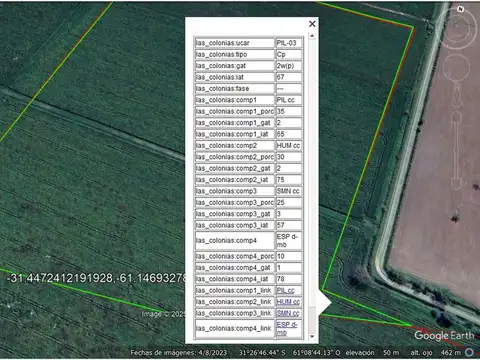The width and height of the screenshot is (480, 360).
Task: Click the las_colonias:comp1_porc label cell
Action: click(x=235, y=111)
